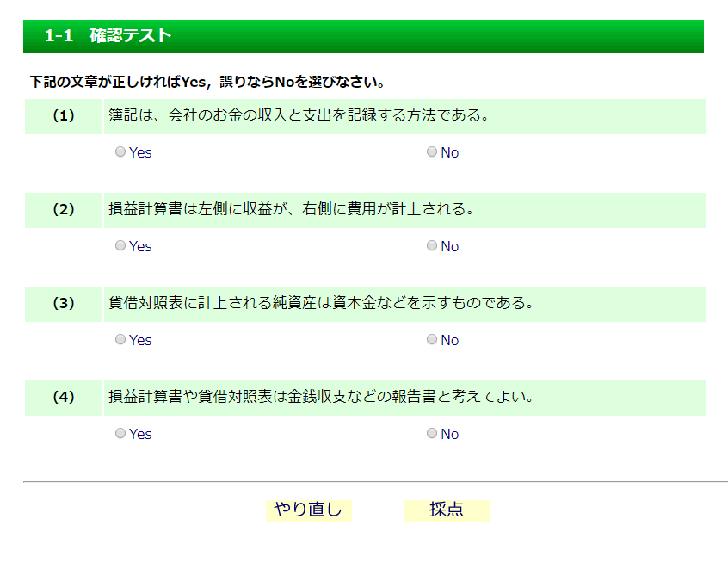The width and height of the screenshot is (728, 581).
Task: Mark Yes radio for question (3)
Action: point(120,339)
